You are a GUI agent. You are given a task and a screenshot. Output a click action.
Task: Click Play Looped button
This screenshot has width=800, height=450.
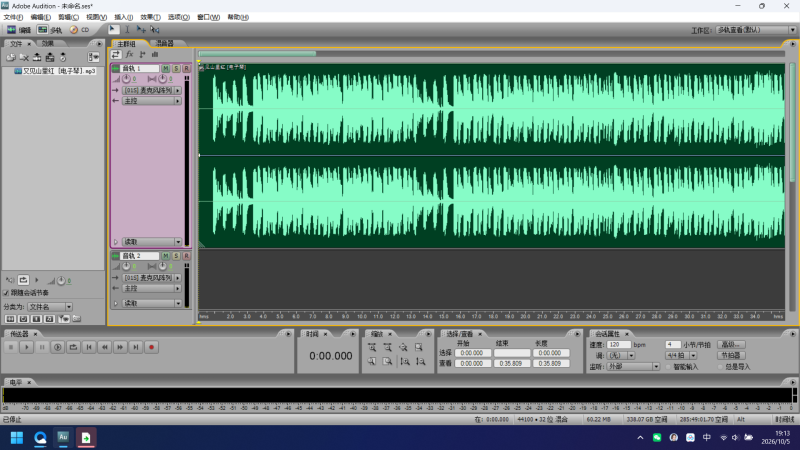point(73,347)
